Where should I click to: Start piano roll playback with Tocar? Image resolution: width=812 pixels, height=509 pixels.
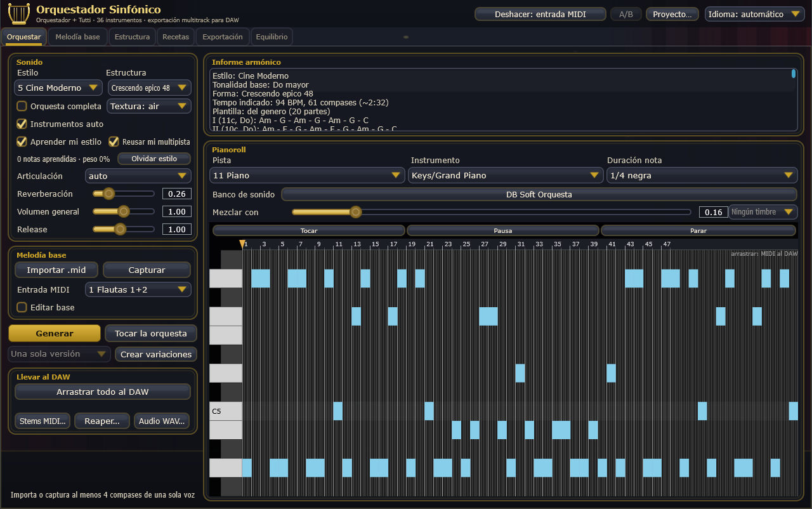coord(309,230)
